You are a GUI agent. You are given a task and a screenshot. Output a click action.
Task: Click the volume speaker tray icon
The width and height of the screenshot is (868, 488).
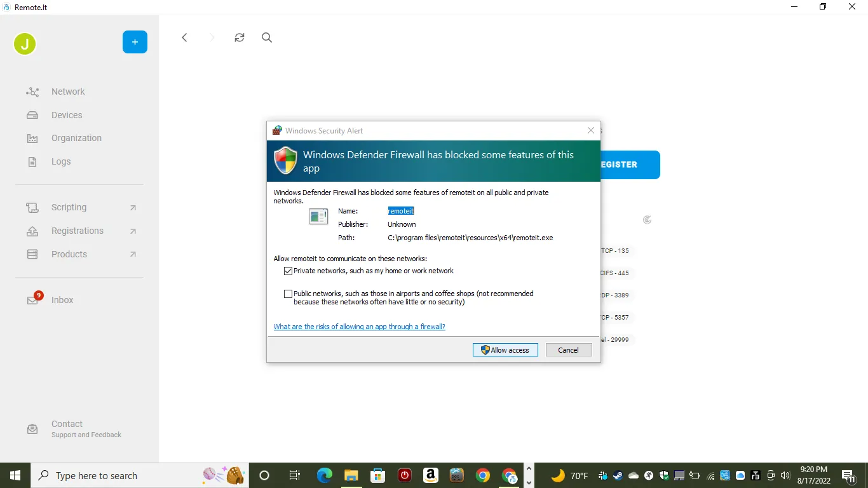(x=785, y=475)
